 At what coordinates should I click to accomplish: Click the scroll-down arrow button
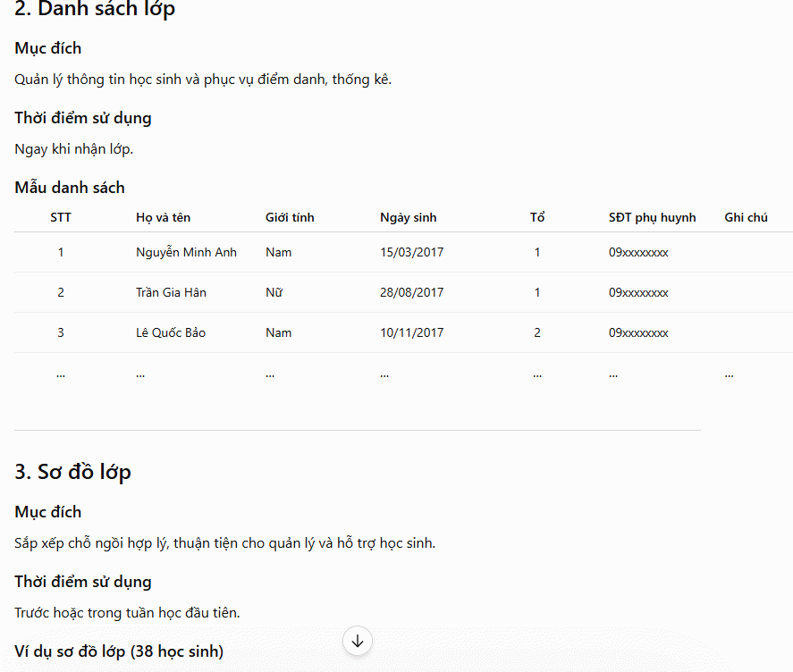click(358, 641)
